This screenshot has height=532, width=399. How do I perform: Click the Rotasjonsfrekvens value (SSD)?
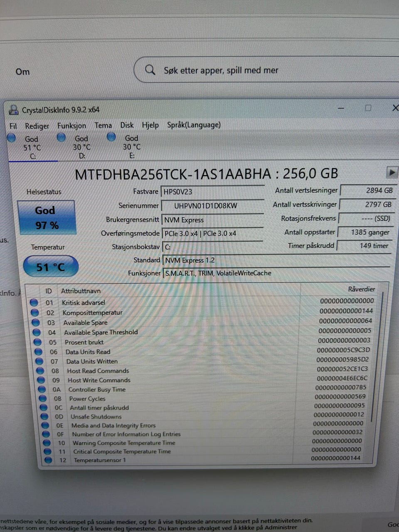[x=366, y=218]
